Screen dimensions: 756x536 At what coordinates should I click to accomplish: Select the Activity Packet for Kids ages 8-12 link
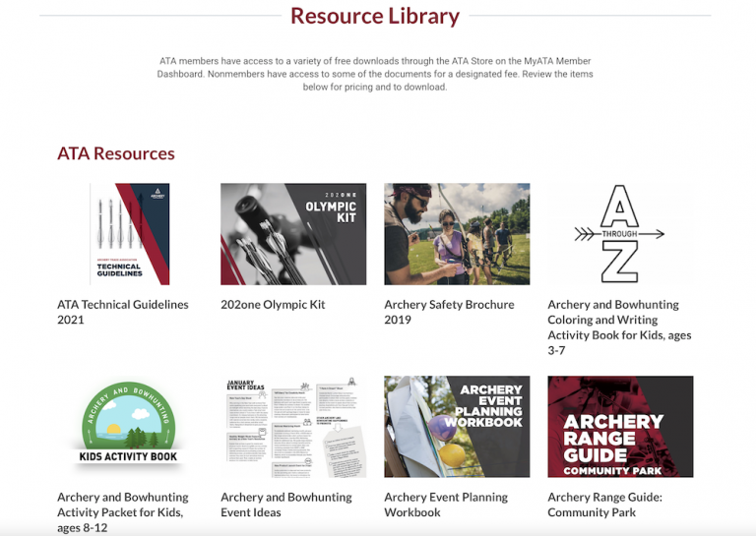coord(120,512)
